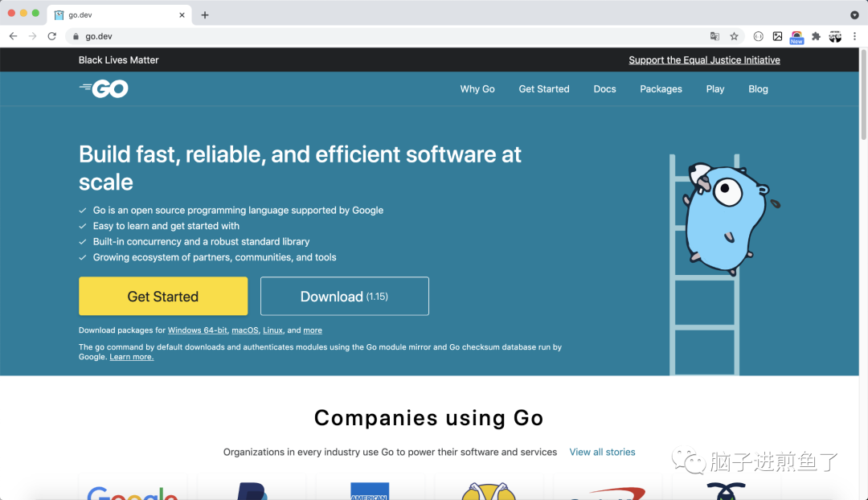The image size is (868, 500).
Task: Click the Learn more link
Action: (132, 357)
